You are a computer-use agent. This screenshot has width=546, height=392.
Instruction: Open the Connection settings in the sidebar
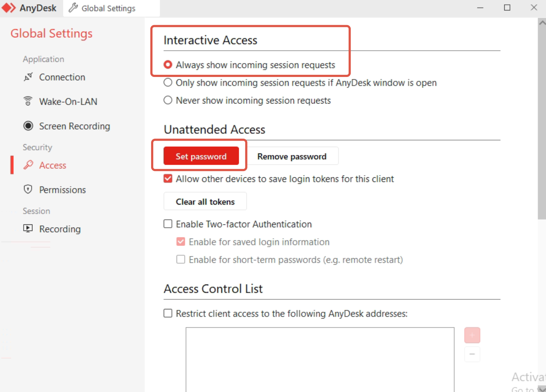coord(62,77)
